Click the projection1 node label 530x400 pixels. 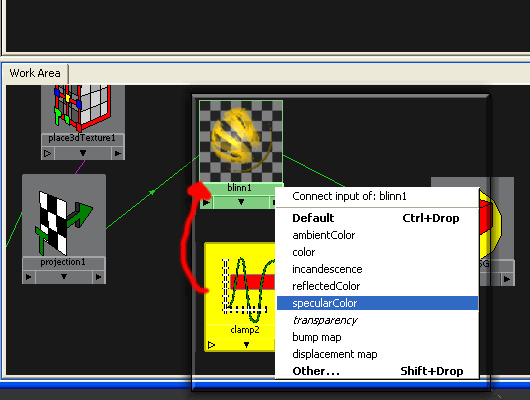coord(63,262)
